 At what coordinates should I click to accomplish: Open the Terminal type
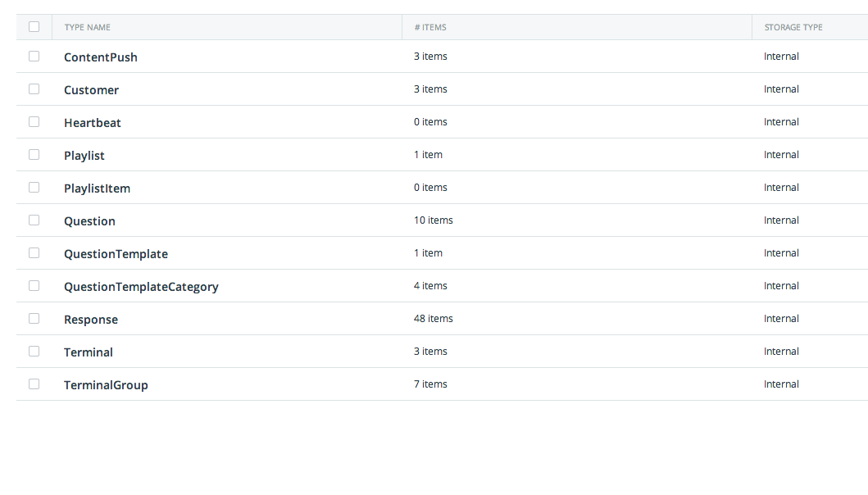[x=89, y=352]
